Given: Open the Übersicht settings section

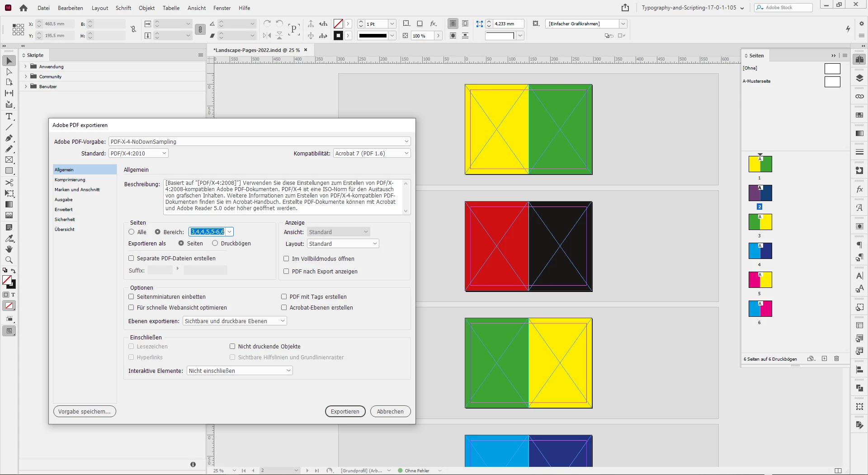Looking at the screenshot, I should [x=85, y=229].
